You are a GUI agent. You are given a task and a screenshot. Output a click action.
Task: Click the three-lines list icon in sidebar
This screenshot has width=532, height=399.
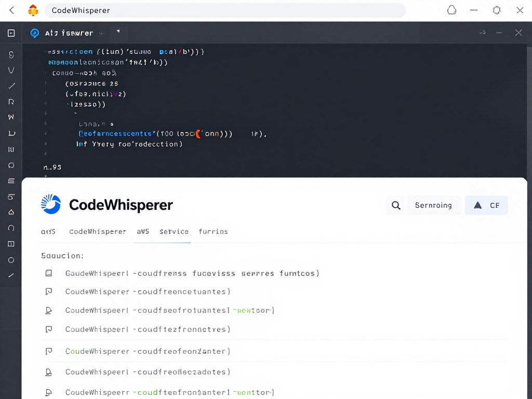click(11, 181)
